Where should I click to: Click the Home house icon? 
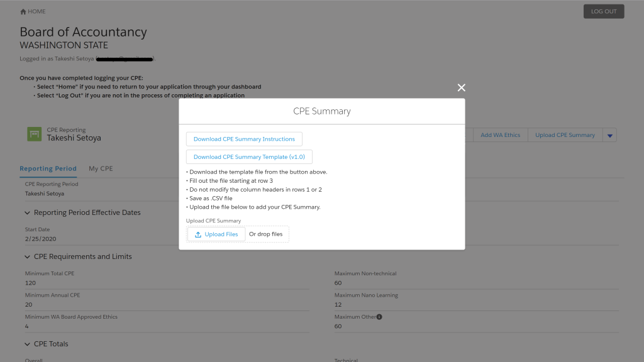pos(23,11)
